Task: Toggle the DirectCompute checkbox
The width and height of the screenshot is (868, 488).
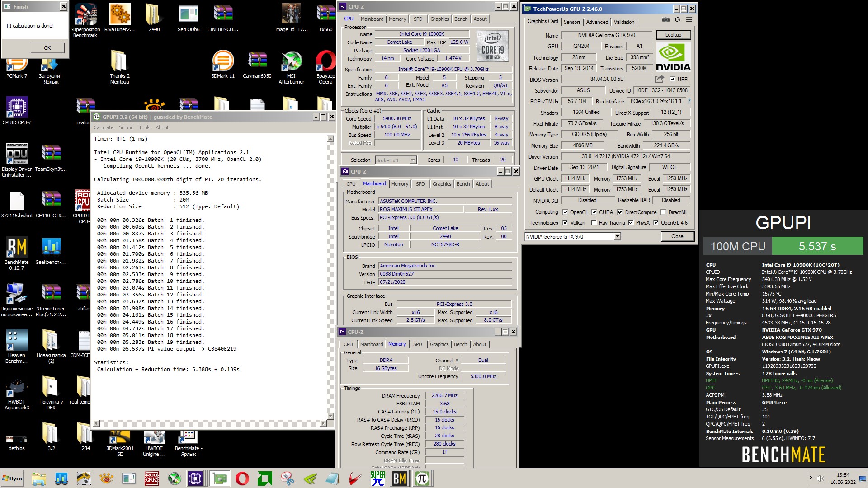Action: tap(620, 212)
